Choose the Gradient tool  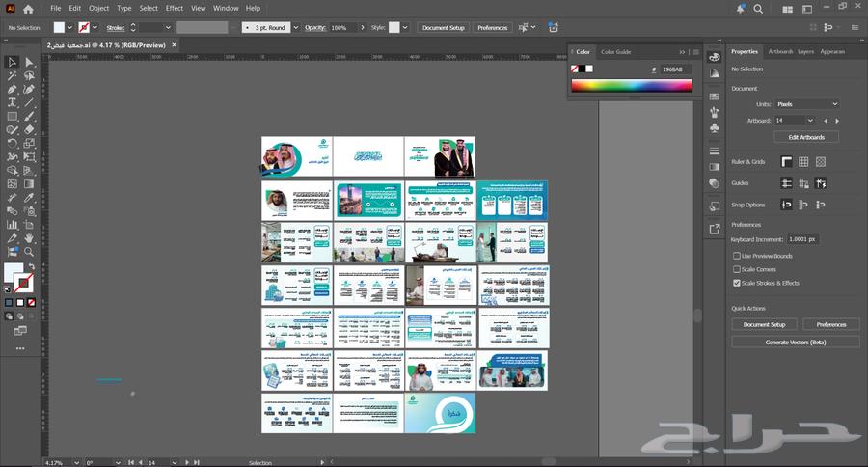point(29,184)
